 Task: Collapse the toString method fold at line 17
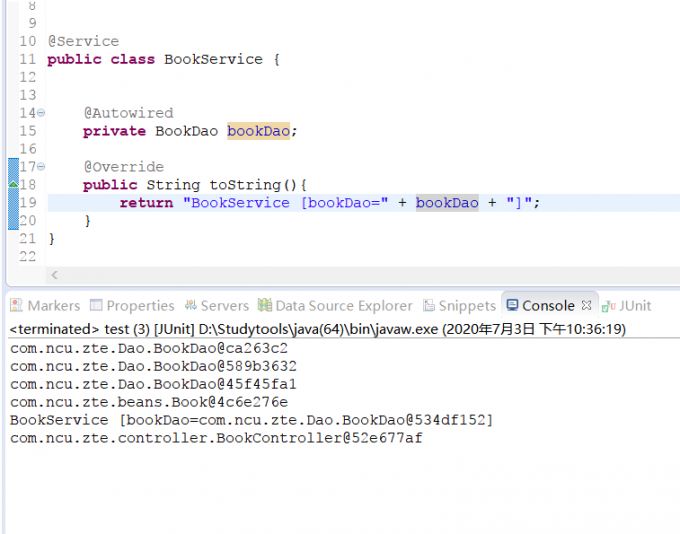click(x=40, y=166)
